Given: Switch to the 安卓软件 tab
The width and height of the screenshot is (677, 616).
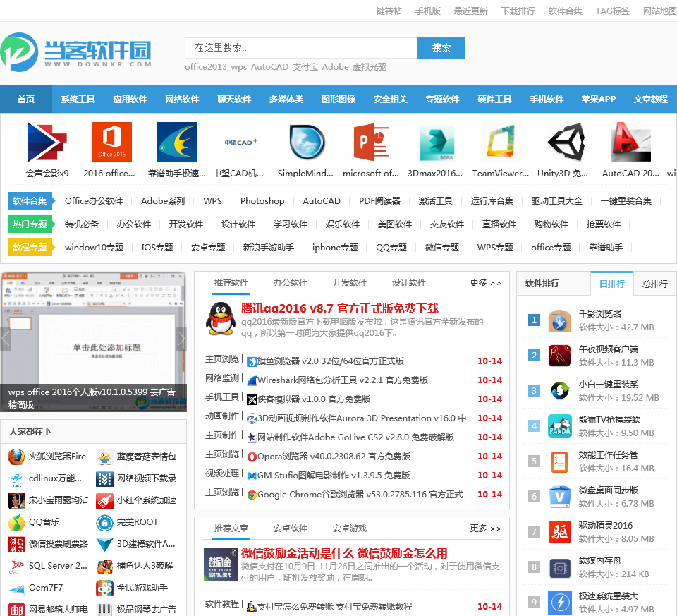Looking at the screenshot, I should coord(290,529).
